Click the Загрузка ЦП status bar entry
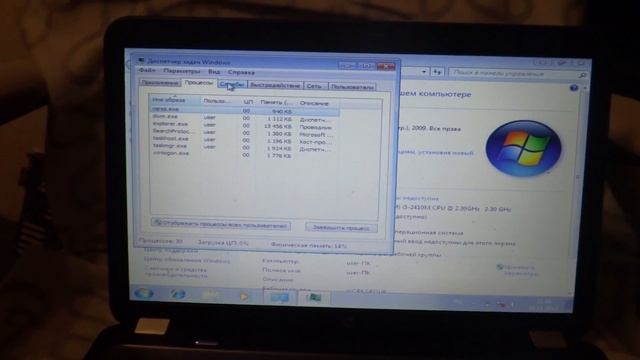 223,243
